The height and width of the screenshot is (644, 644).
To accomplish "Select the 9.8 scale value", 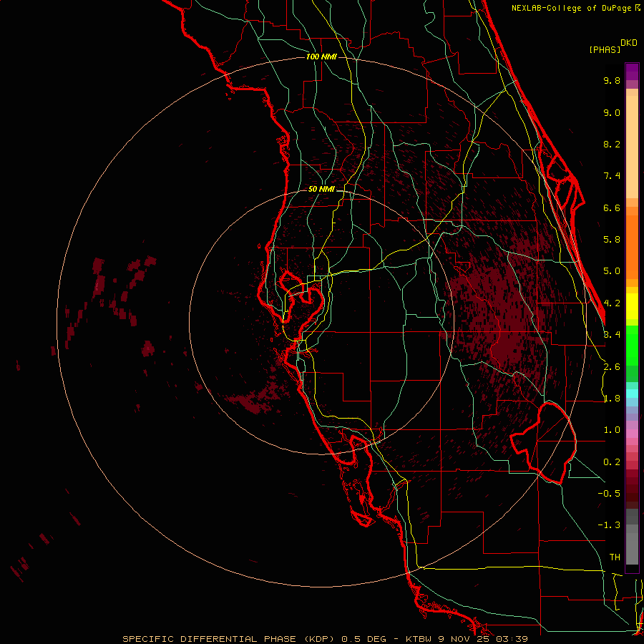I will click(x=612, y=80).
